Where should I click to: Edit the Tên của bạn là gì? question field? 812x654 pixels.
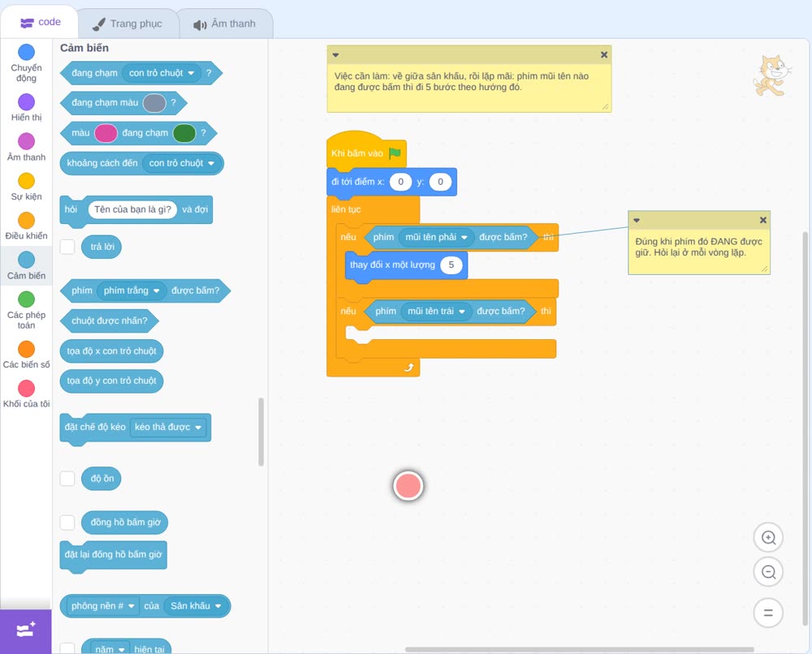[132, 209]
